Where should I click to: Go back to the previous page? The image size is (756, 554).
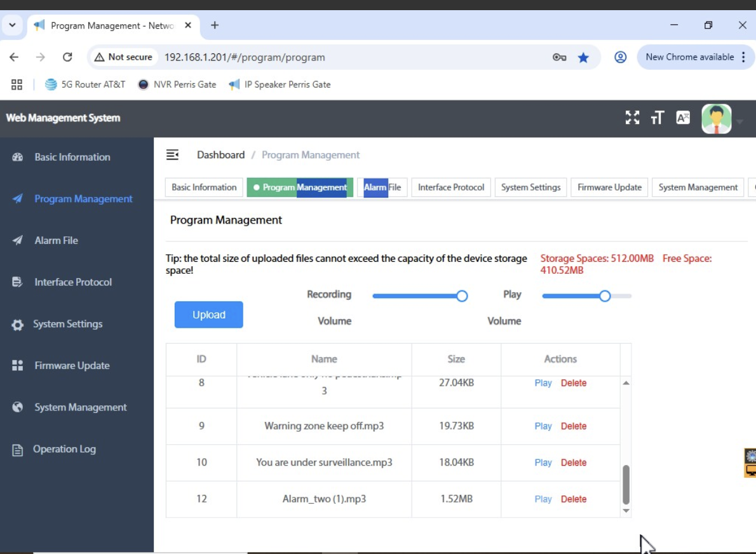tap(14, 57)
